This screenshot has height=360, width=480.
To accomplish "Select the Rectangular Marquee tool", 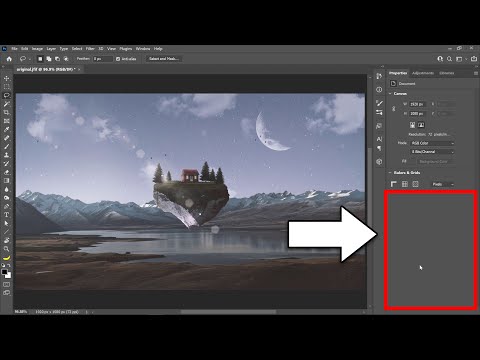I will pos(6,87).
